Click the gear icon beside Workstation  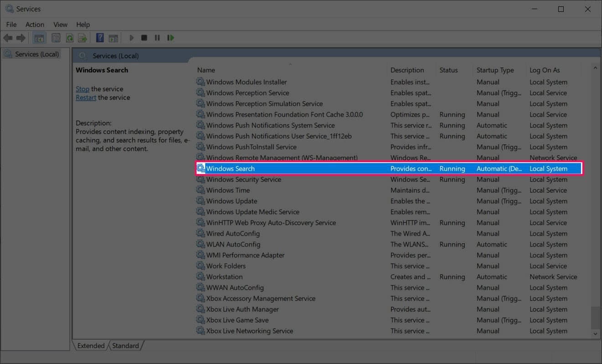(201, 277)
